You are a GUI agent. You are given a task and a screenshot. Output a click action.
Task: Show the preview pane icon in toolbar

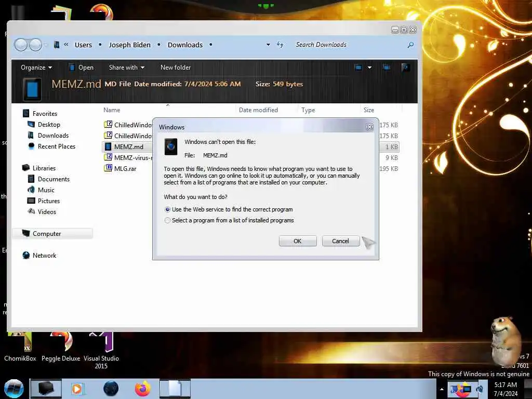(x=387, y=67)
